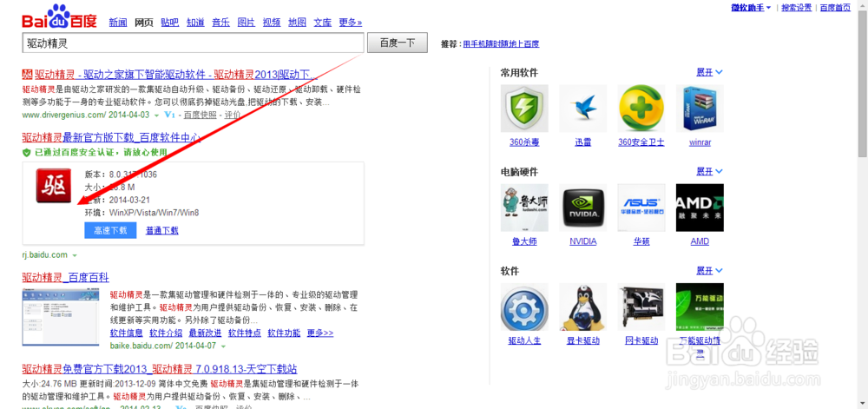Switch to the 地图 tab
Screen dimensions: 868x409
click(x=297, y=23)
